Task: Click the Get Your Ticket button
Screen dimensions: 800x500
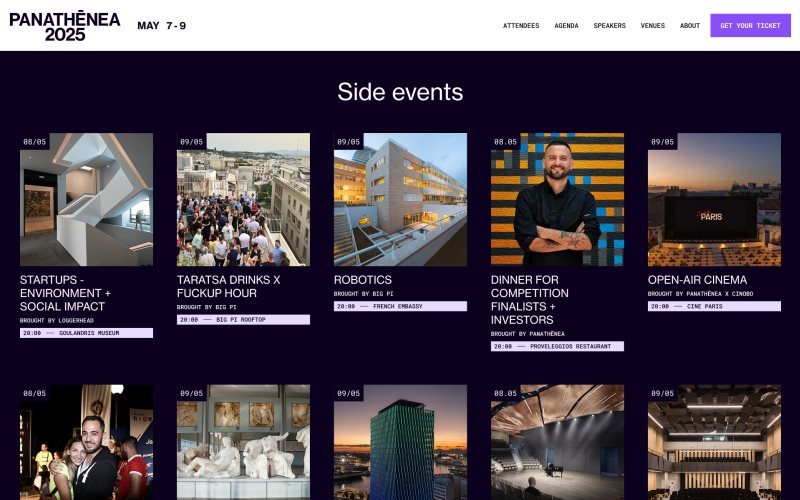Action: pos(751,26)
